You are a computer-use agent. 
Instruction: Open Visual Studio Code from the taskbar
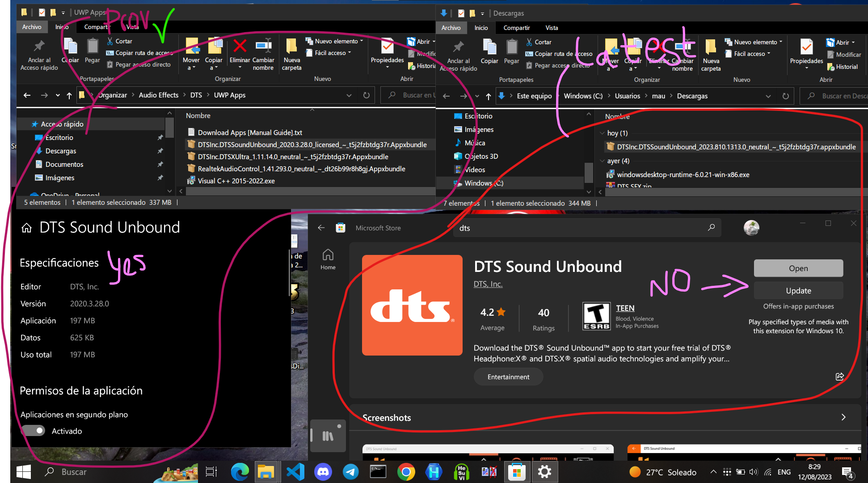pyautogui.click(x=295, y=472)
